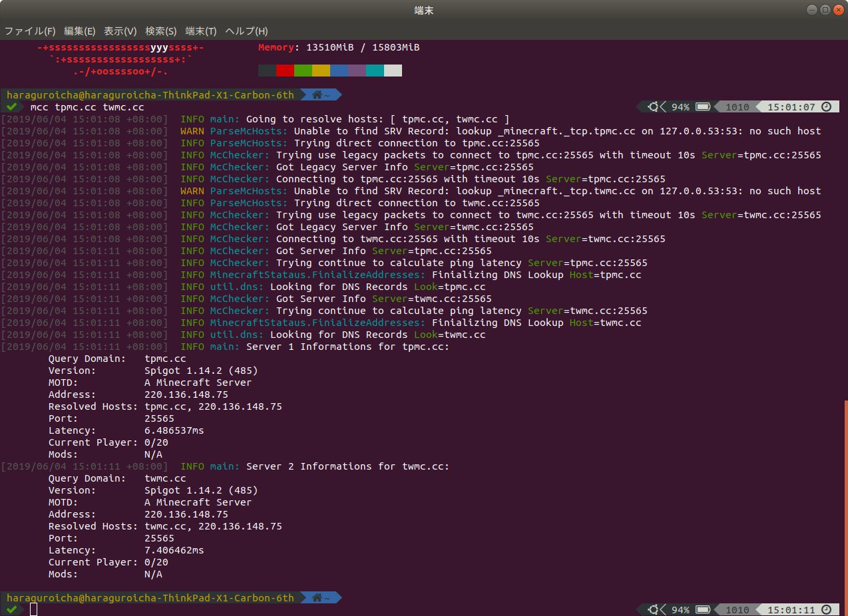
Task: Click the purple color swatch in neofetch palette
Action: [357, 71]
